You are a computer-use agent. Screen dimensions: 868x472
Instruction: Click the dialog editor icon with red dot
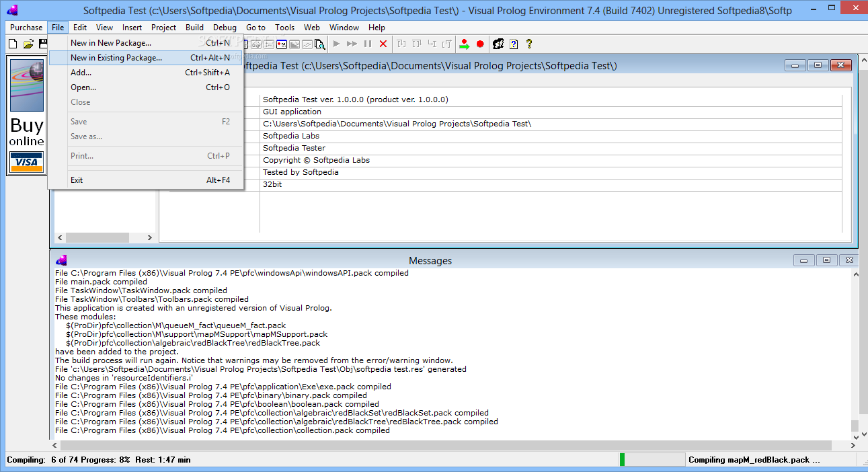click(x=281, y=44)
